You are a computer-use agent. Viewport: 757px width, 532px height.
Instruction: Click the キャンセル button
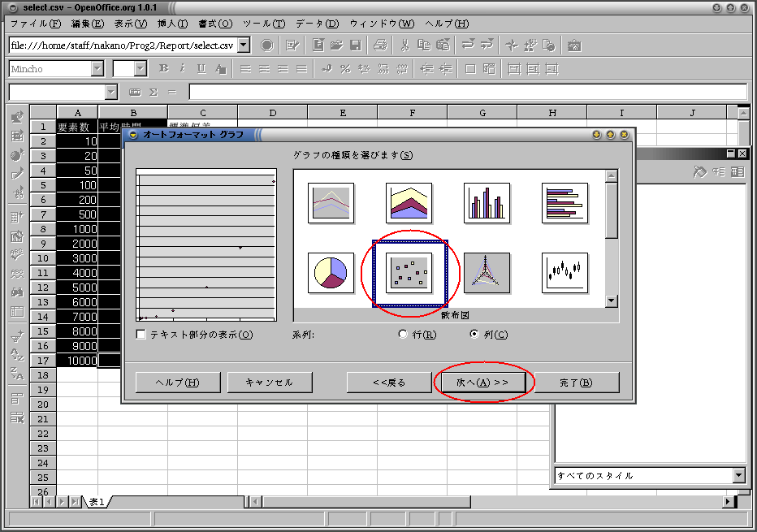click(x=270, y=383)
